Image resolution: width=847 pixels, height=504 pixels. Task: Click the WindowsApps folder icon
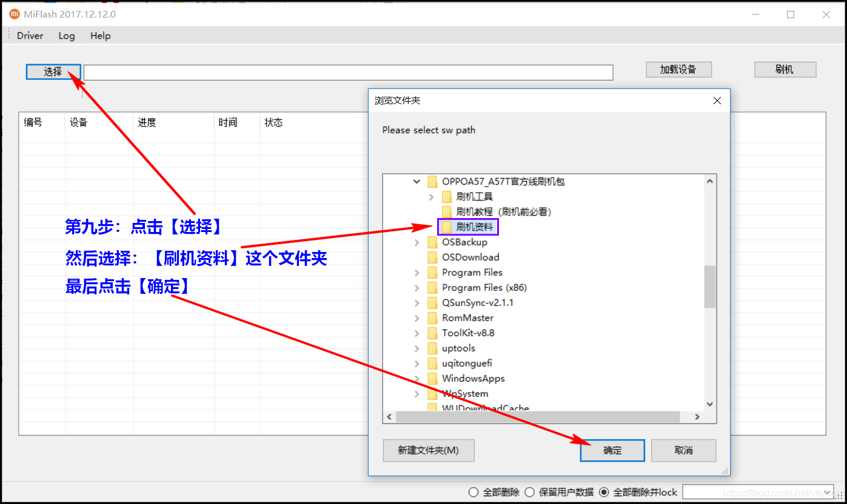tap(432, 379)
